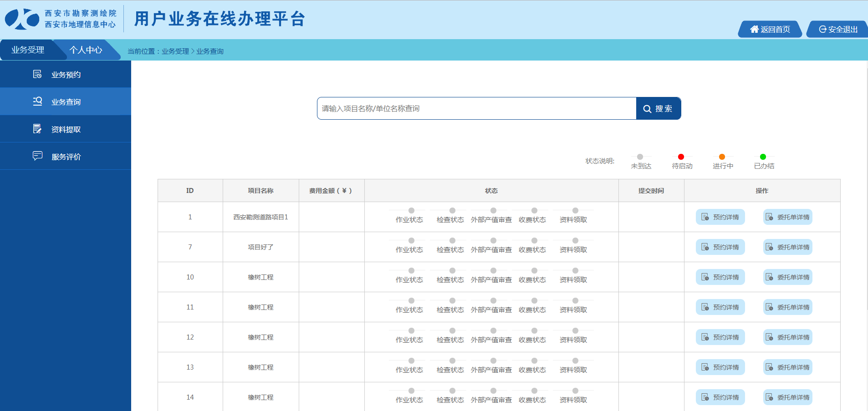Open 委托单详情 for row ID 13

[x=787, y=367]
